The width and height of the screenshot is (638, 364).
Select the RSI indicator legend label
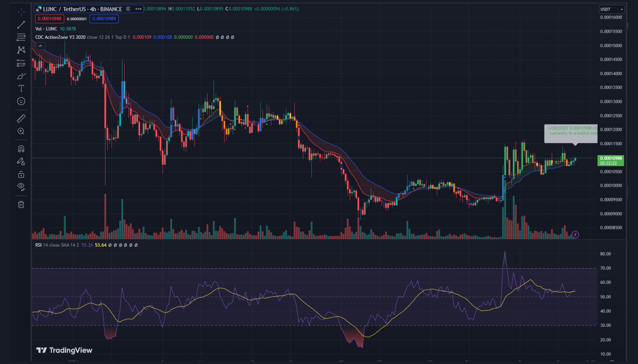point(38,245)
